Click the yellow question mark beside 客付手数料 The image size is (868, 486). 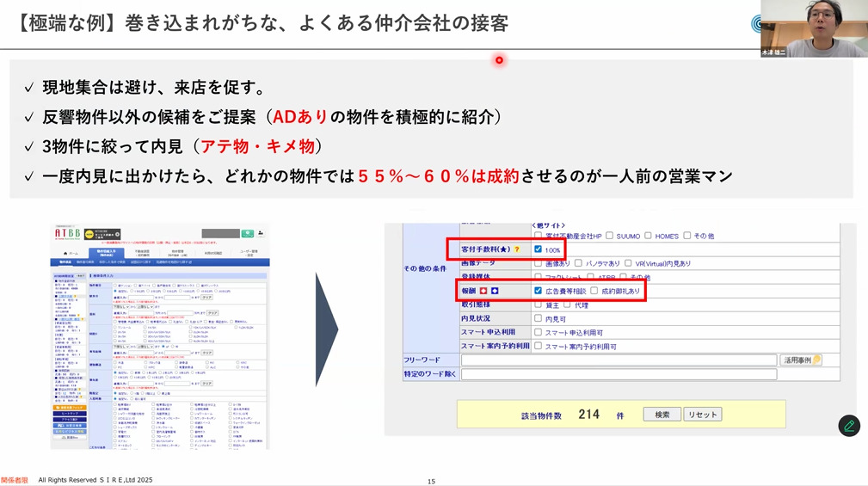(517, 249)
